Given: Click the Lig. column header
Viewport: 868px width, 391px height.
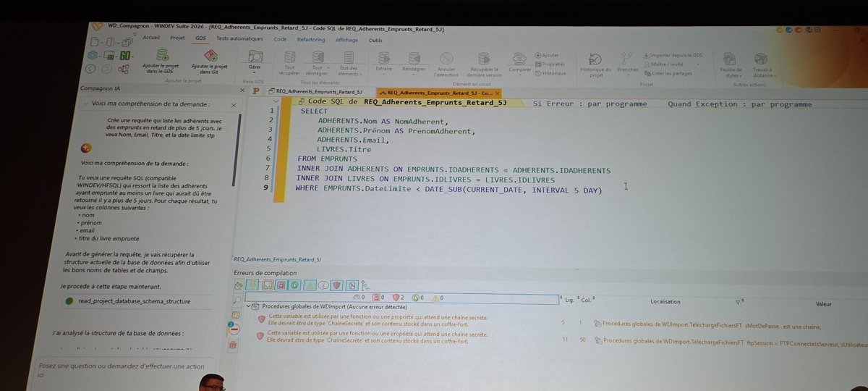Looking at the screenshot, I should (569, 298).
